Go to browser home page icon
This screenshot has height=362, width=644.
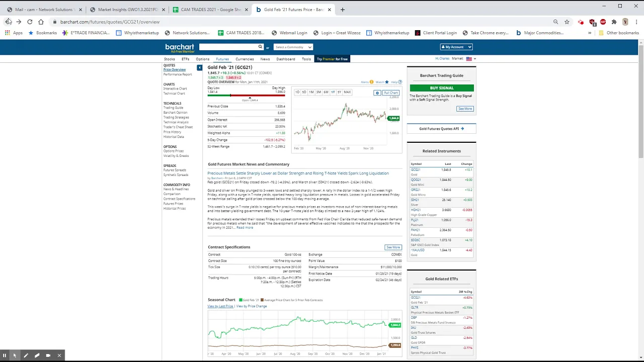click(x=41, y=22)
